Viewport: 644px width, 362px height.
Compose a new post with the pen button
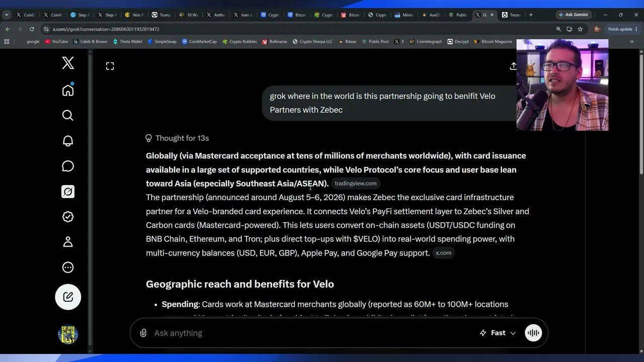[68, 297]
